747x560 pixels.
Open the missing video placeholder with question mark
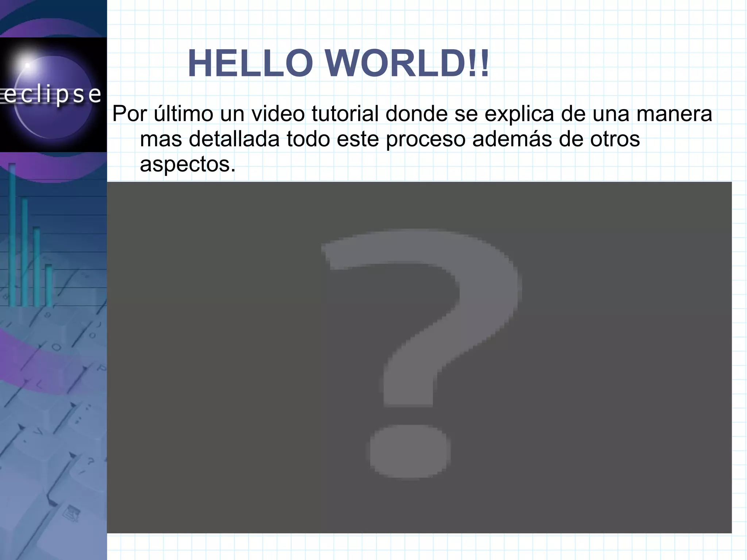coord(419,357)
